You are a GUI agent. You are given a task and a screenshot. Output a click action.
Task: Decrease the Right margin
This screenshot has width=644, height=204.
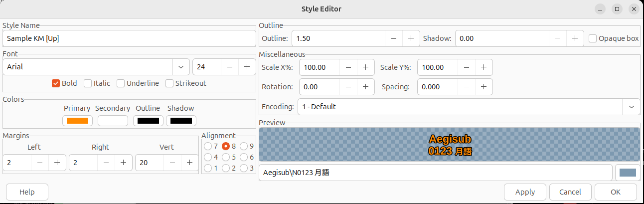tap(106, 163)
